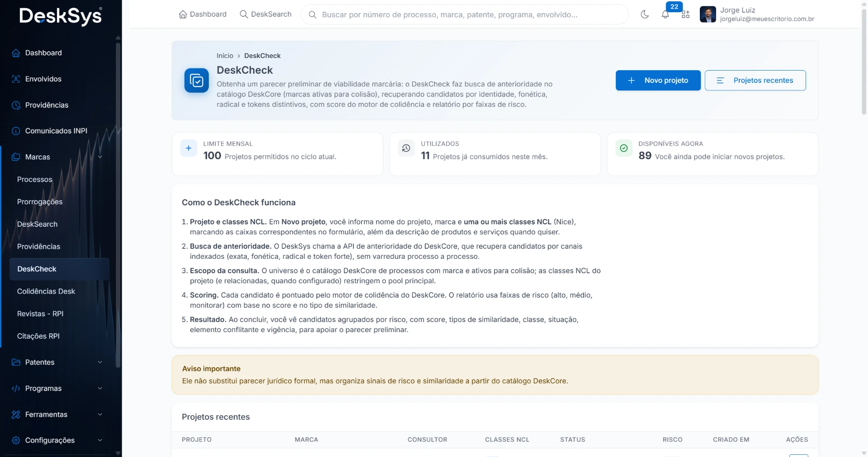Screen dimensions: 868x457
Task: Click the blue DeskCheck checkmark icon
Action: (x=197, y=81)
